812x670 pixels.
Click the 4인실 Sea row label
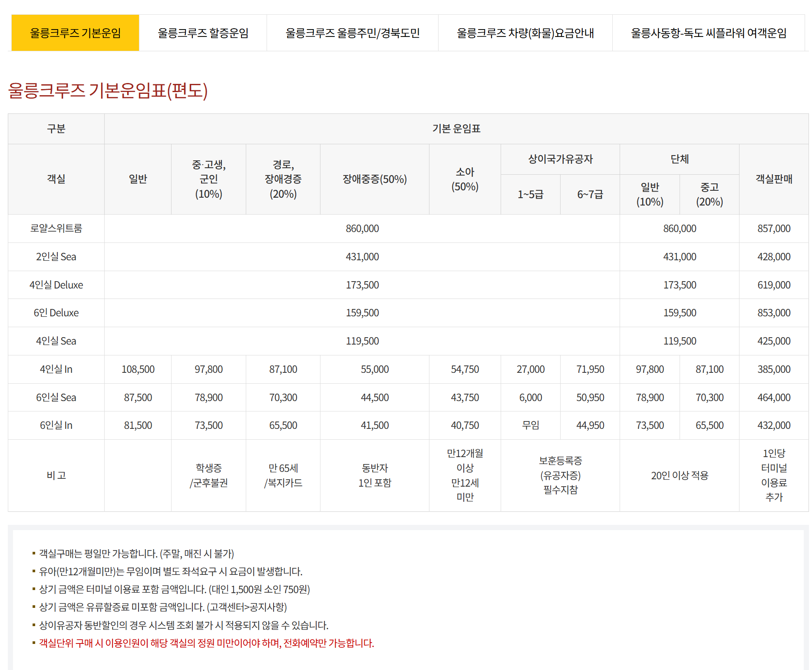tap(56, 341)
